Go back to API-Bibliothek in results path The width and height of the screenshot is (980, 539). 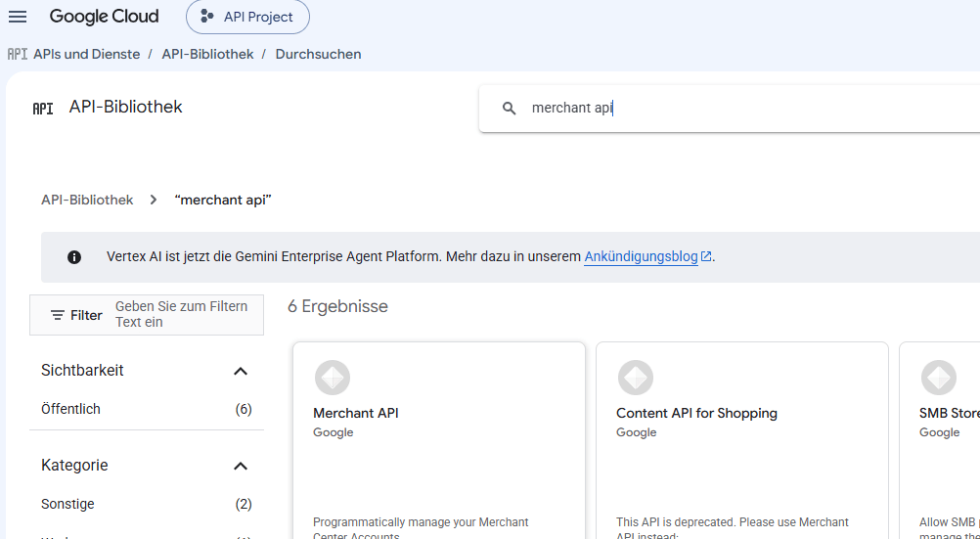(87, 201)
